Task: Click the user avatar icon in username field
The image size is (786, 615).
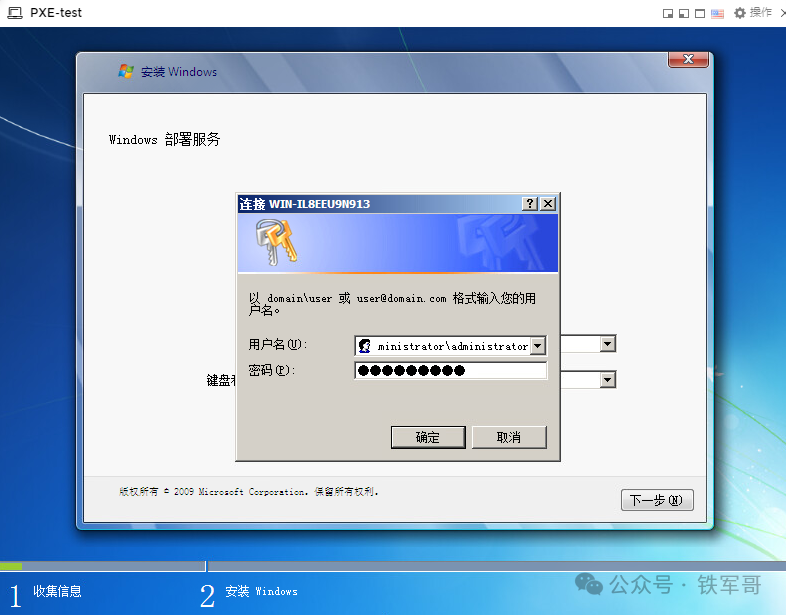Action: tap(365, 346)
